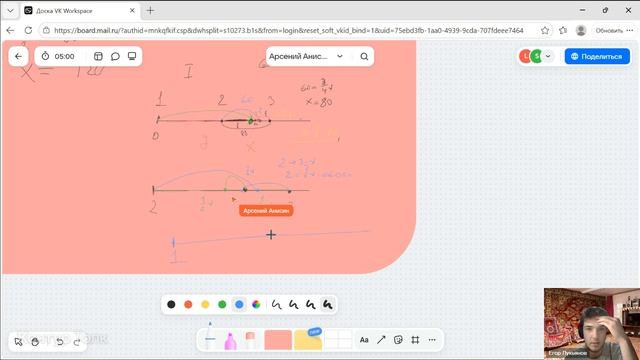640x360 pixels.
Task: Open browser favorites icon
Action: 563,30
